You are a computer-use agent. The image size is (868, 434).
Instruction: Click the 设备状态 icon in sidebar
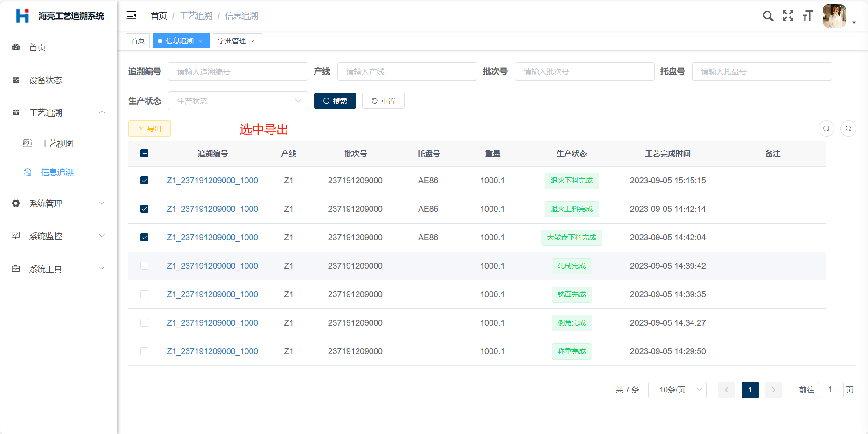[x=16, y=80]
